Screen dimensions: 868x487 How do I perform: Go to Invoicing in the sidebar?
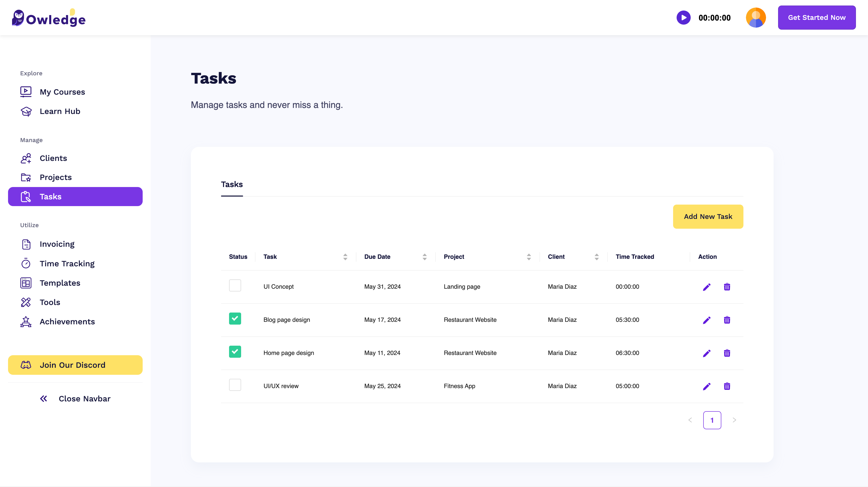[x=57, y=244]
